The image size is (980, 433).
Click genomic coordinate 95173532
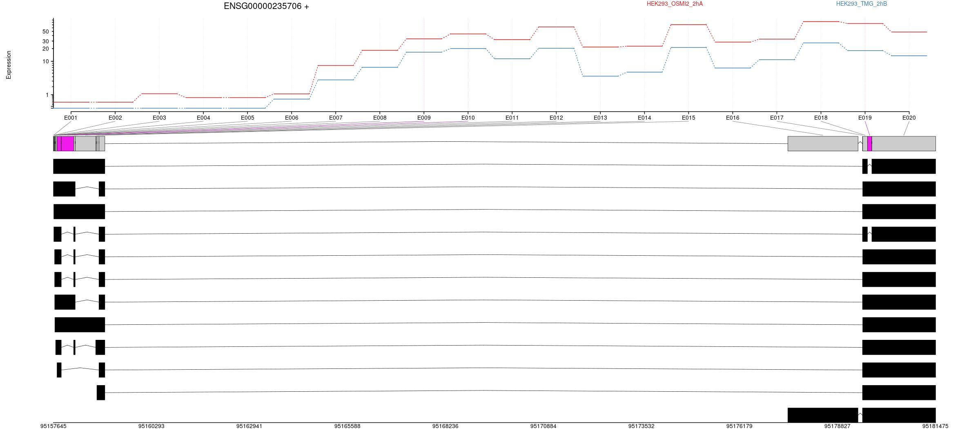pos(641,426)
